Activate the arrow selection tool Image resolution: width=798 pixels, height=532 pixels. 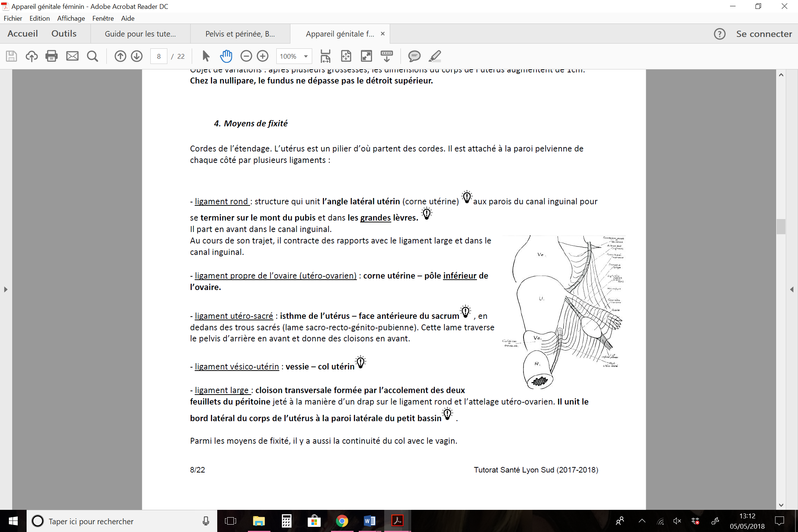pos(206,56)
